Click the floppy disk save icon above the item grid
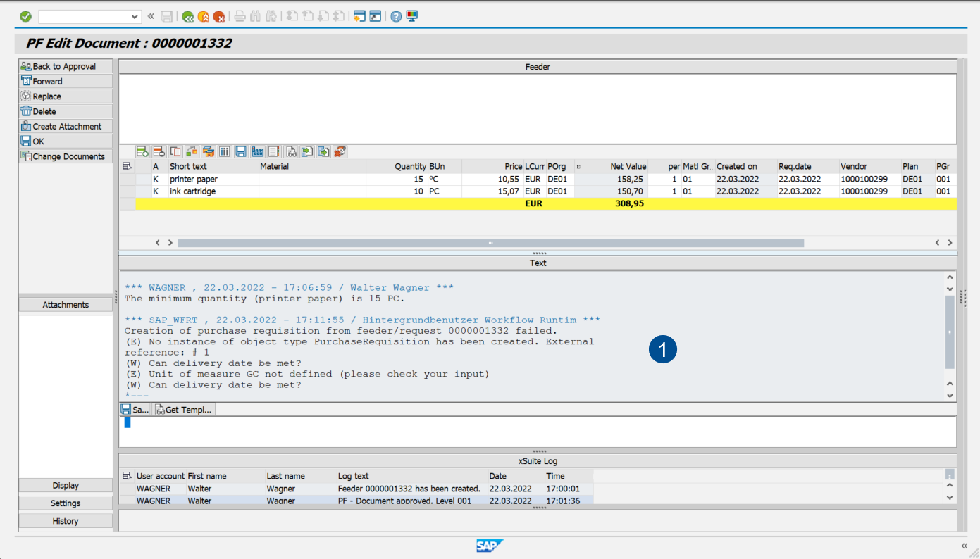 [x=240, y=151]
